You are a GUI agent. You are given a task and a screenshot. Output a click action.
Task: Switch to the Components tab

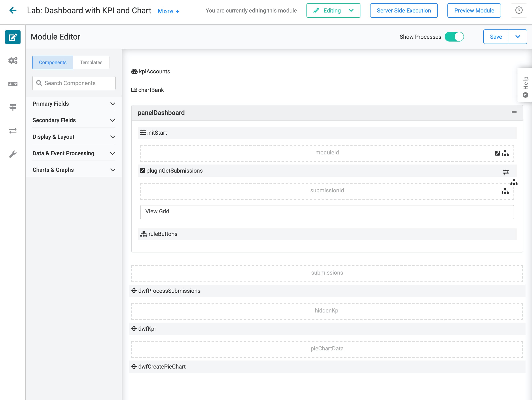pos(53,62)
